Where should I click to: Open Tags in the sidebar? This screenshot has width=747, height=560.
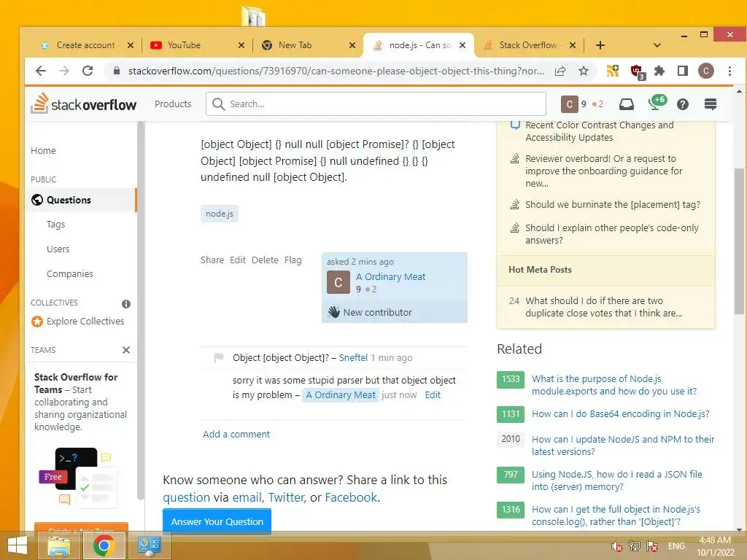pos(55,225)
